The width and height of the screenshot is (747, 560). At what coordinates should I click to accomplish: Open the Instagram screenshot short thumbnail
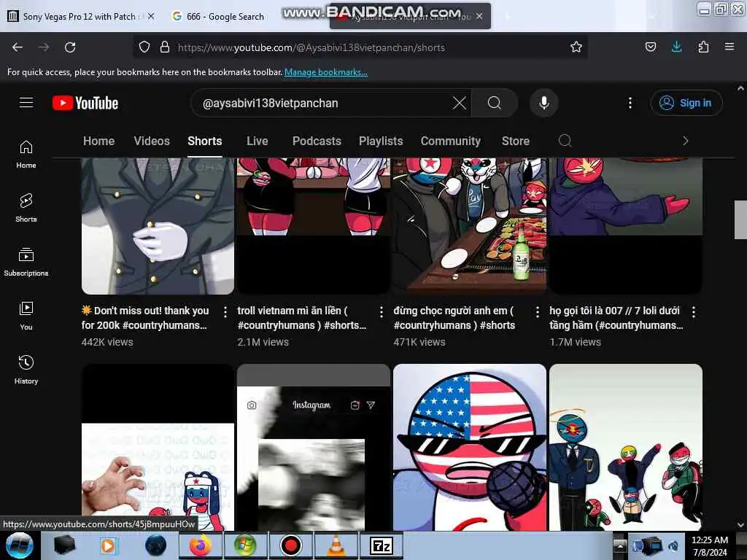click(314, 448)
